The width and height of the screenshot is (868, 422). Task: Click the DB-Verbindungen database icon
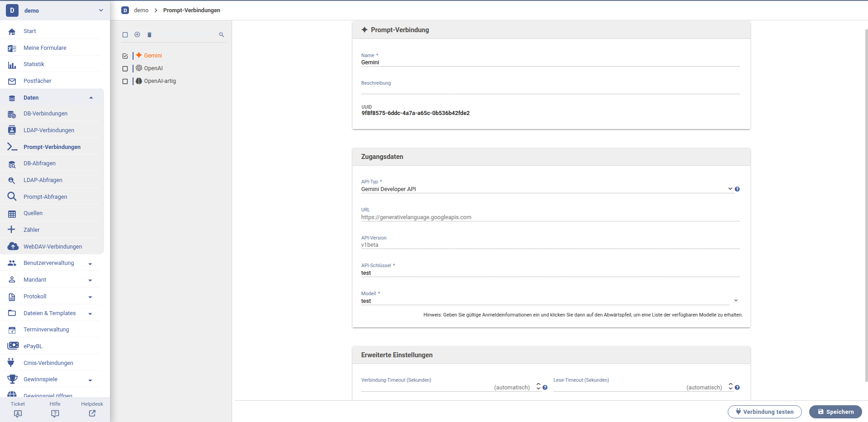coord(12,114)
